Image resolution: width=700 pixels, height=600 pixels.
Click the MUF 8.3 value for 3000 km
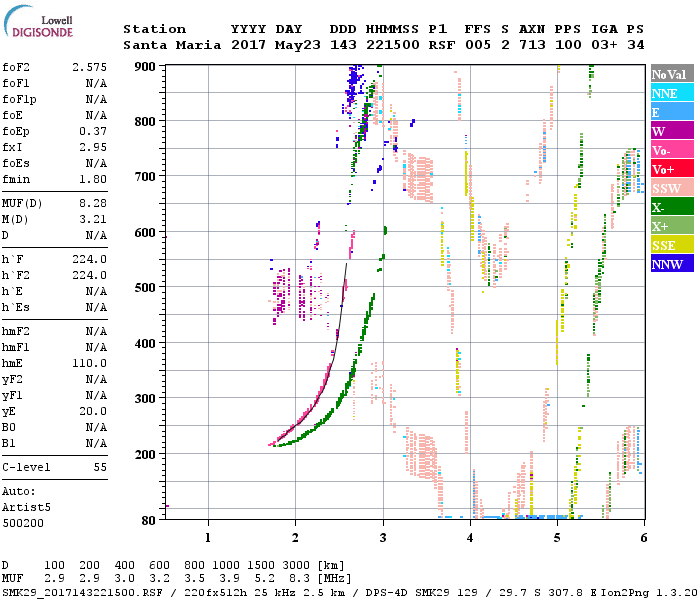click(x=299, y=579)
